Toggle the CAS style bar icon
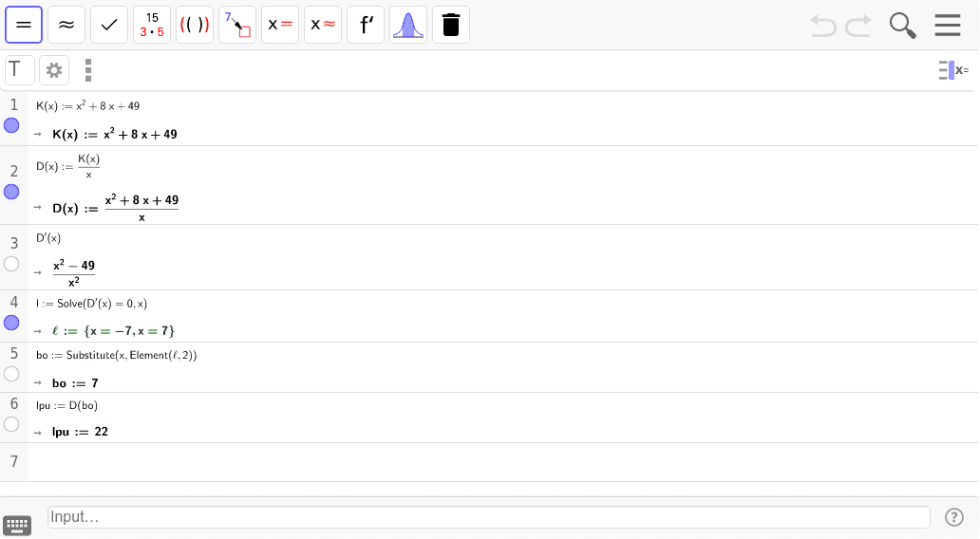 (953, 70)
